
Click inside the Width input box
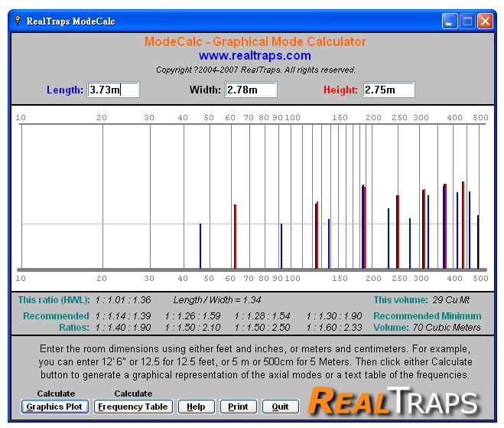(x=250, y=90)
